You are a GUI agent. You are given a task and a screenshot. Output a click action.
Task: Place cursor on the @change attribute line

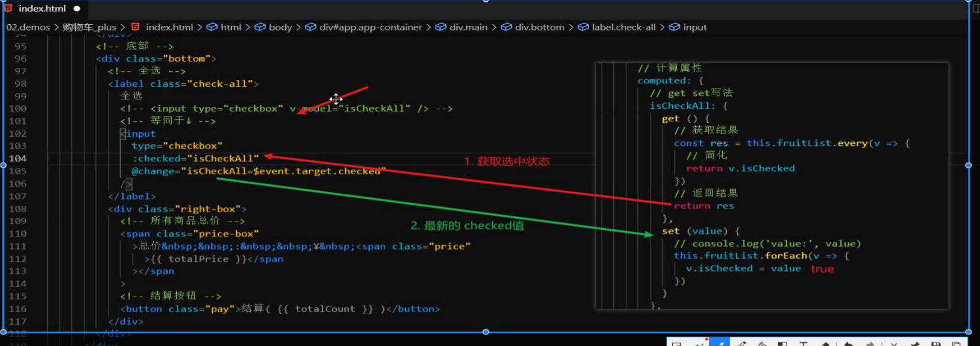click(258, 171)
